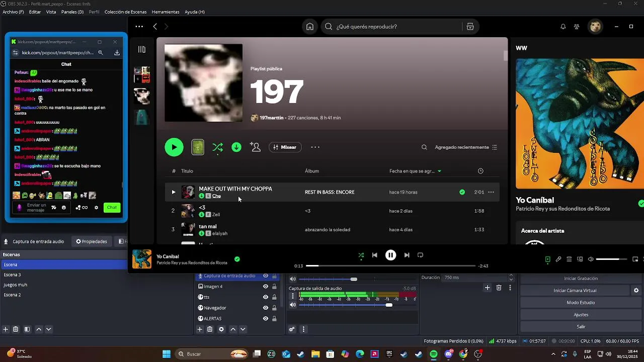This screenshot has width=644, height=362.
Task: Open the Agregado recientemente sort dropdown
Action: (466, 147)
